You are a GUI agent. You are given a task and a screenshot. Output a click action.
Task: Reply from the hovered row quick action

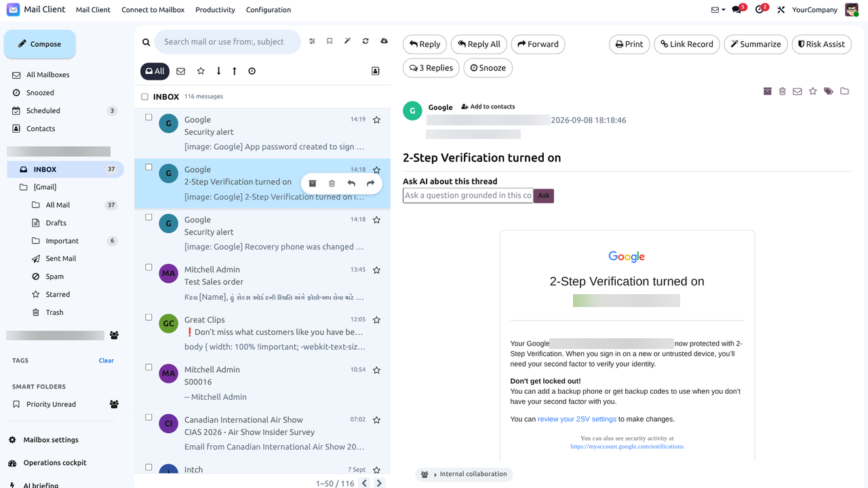pyautogui.click(x=351, y=184)
